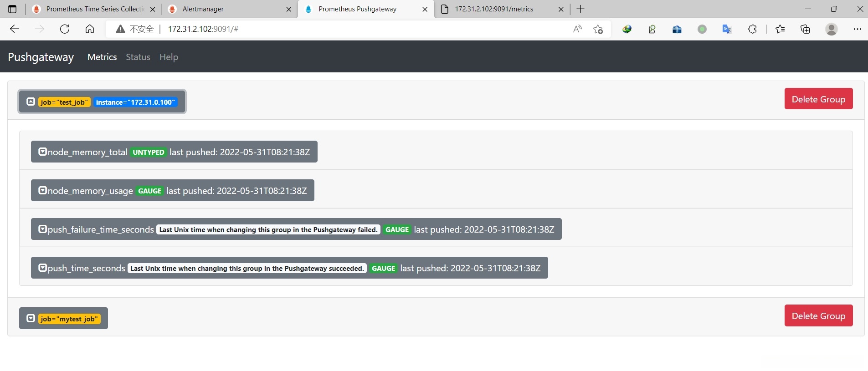
Task: Expand the node_memory_total metric
Action: (x=174, y=152)
